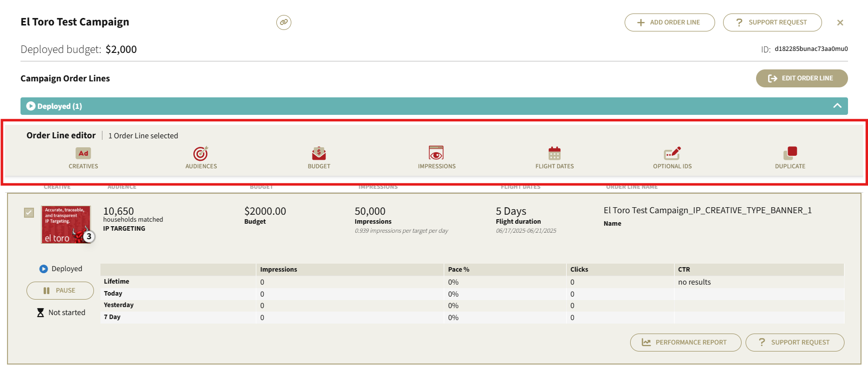Click the Clicks column header
The height and width of the screenshot is (365, 868).
pos(579,270)
